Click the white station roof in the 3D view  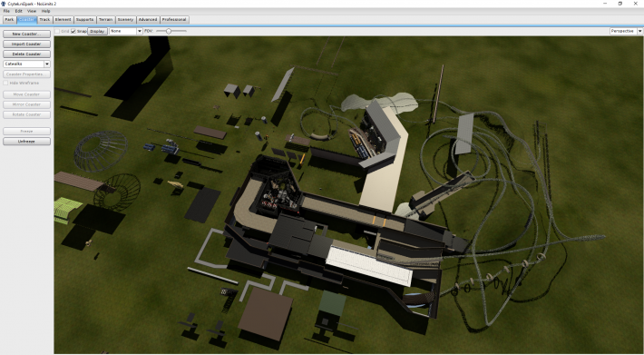[x=369, y=266]
